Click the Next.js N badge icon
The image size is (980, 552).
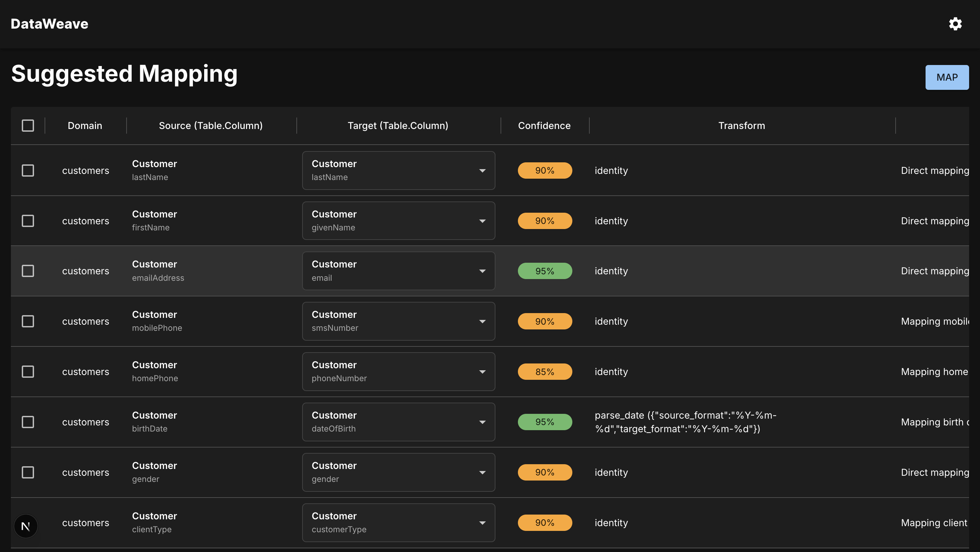point(26,526)
